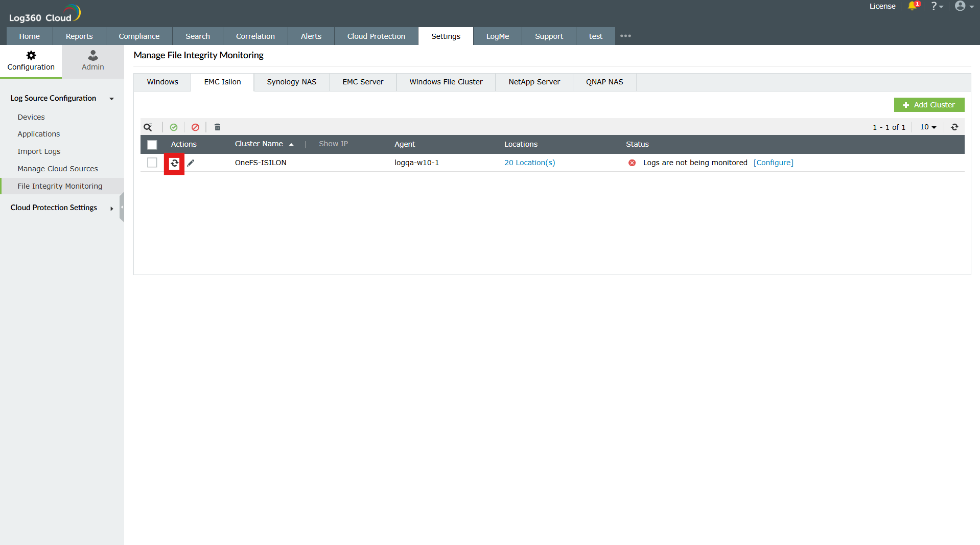Switch to the Windows File Cluster tab
The height and width of the screenshot is (545, 980).
[445, 82]
